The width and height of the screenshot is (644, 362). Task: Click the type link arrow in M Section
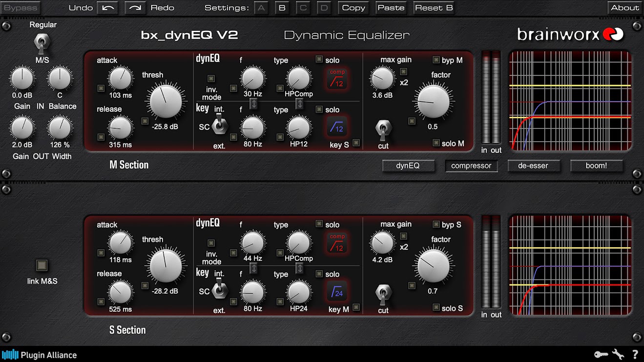[299, 104]
